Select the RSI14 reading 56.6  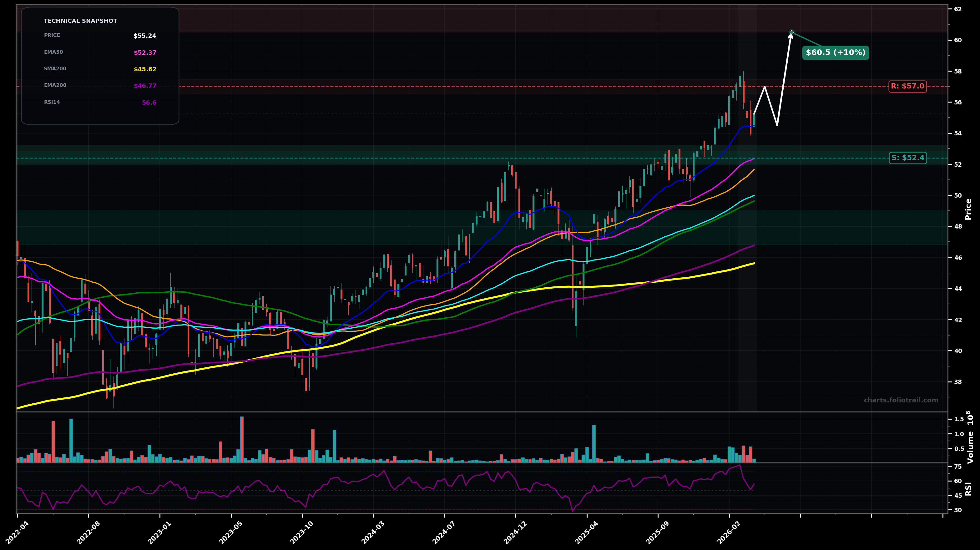point(149,102)
